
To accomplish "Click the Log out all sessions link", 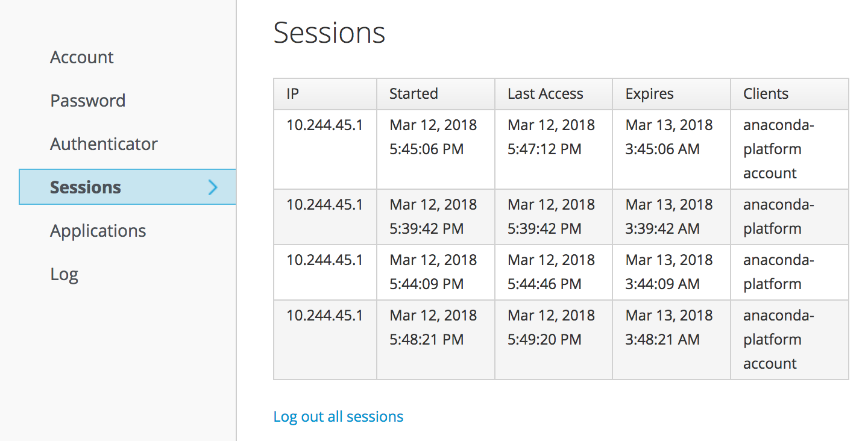I will (338, 416).
